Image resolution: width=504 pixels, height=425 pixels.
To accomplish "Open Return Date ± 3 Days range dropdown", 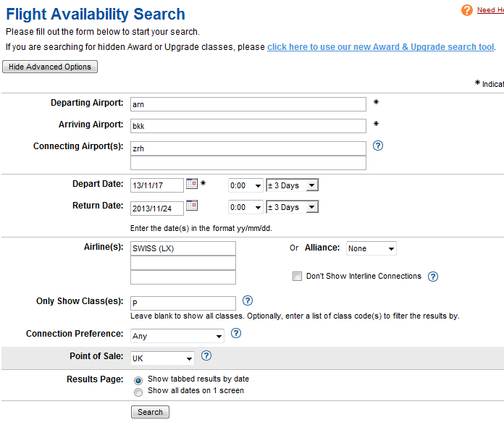I will tap(292, 208).
